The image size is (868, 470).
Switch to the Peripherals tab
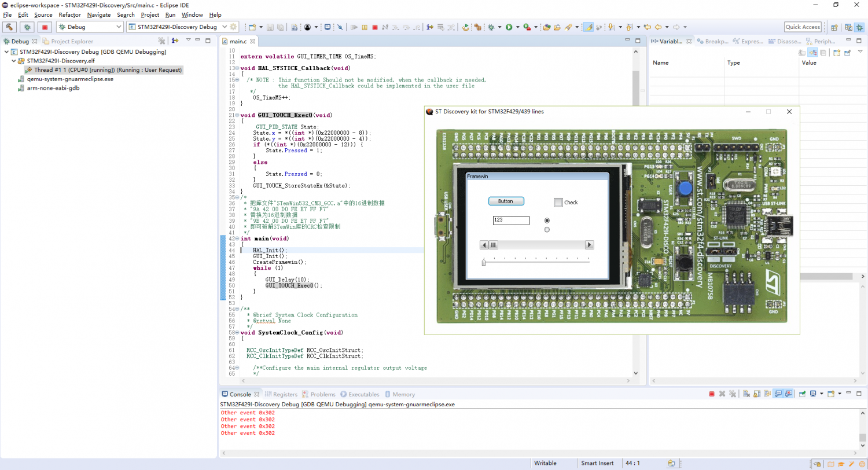pyautogui.click(x=821, y=41)
